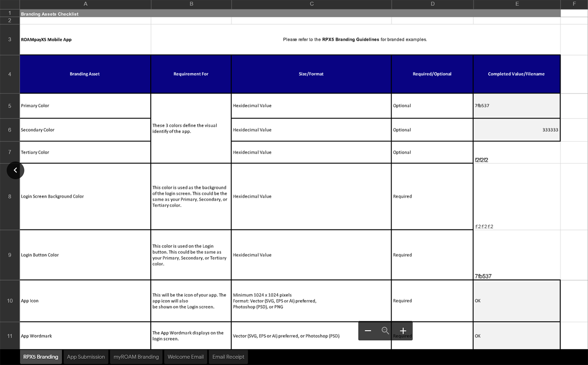
Task: Select the App Wordmark cell
Action: coord(85,336)
